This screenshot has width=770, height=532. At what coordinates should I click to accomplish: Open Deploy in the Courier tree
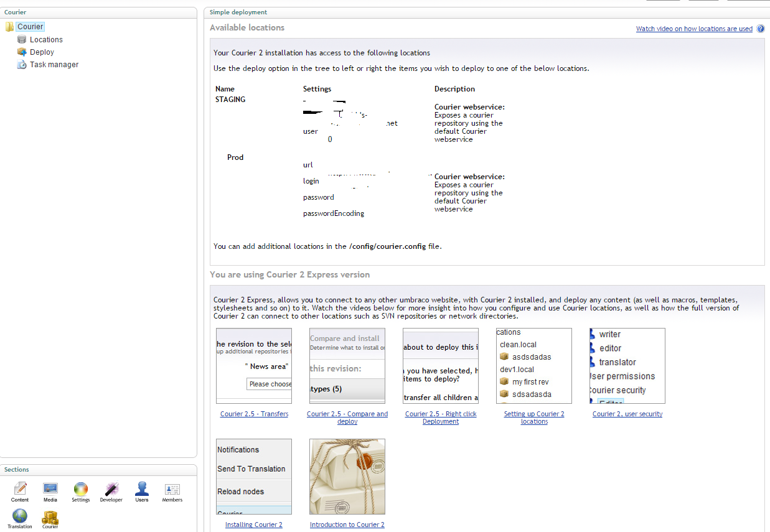pyautogui.click(x=42, y=52)
